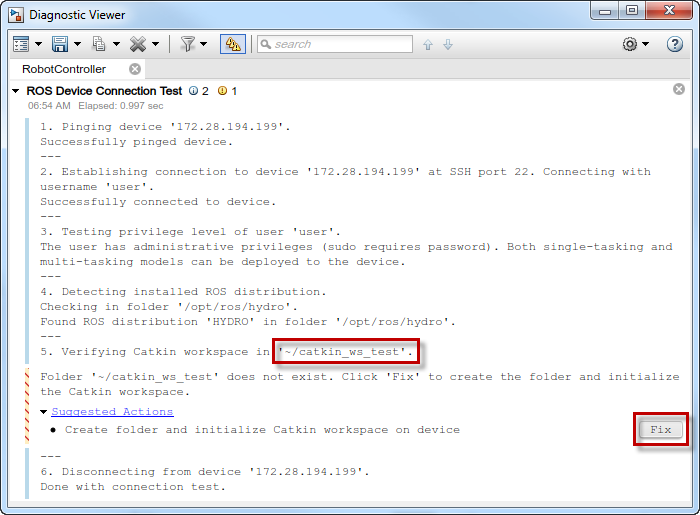
Task: Click 'Elapsed: 0.997 sec' text
Action: point(121,106)
